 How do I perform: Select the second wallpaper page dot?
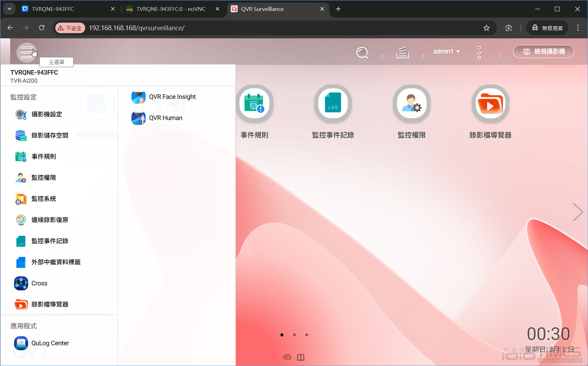coord(294,335)
